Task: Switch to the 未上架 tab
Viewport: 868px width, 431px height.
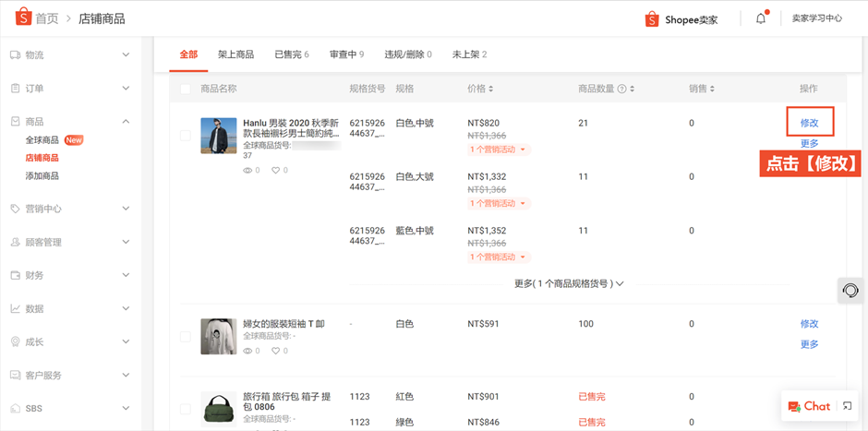Action: 469,54
